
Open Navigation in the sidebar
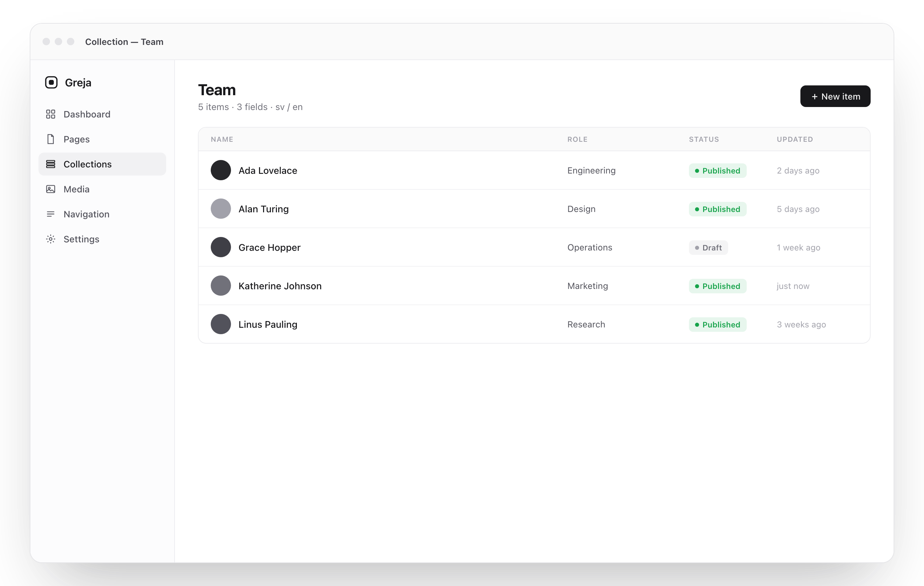coord(102,214)
